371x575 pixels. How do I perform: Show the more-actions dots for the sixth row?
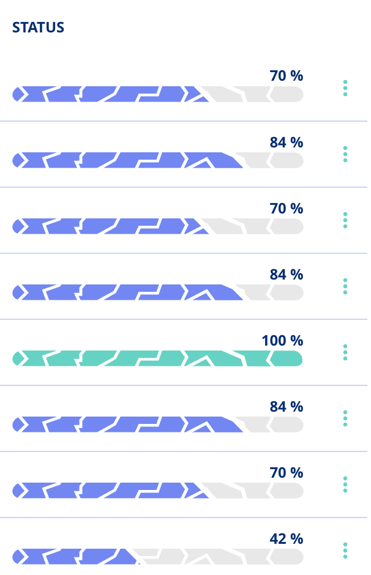pyautogui.click(x=345, y=418)
